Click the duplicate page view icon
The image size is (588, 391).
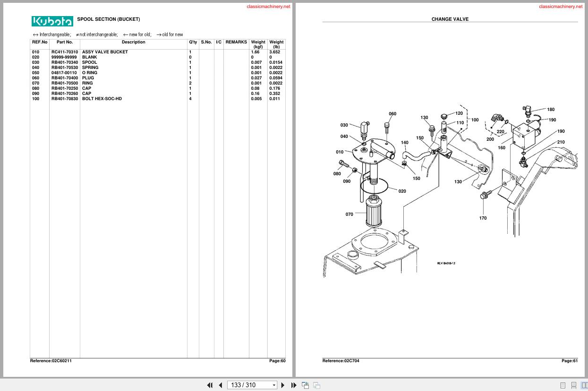pyautogui.click(x=316, y=385)
